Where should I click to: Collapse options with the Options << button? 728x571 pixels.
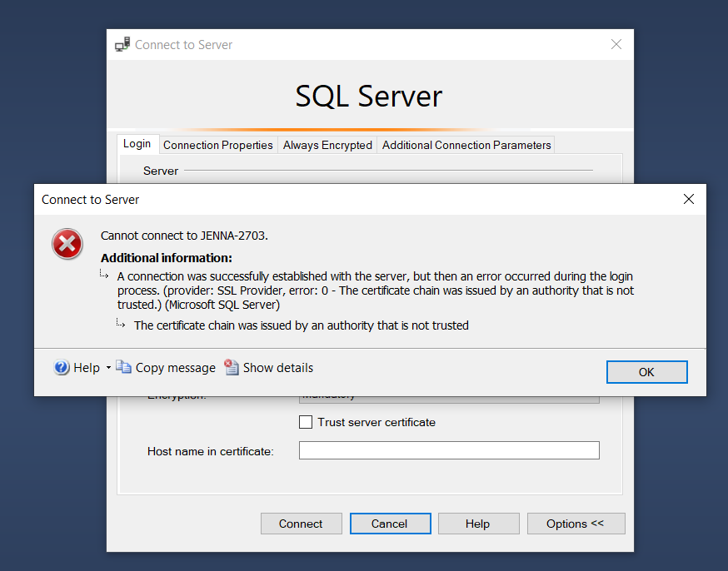click(576, 524)
